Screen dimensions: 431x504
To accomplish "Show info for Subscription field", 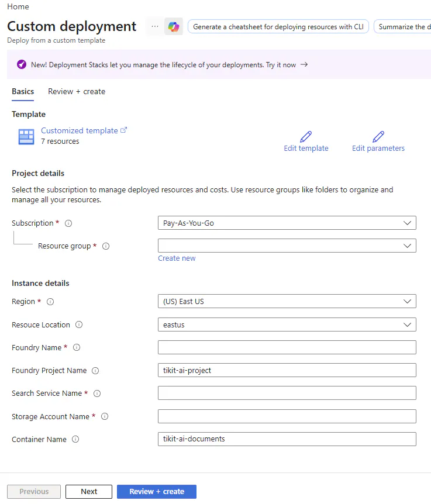I will [x=68, y=223].
